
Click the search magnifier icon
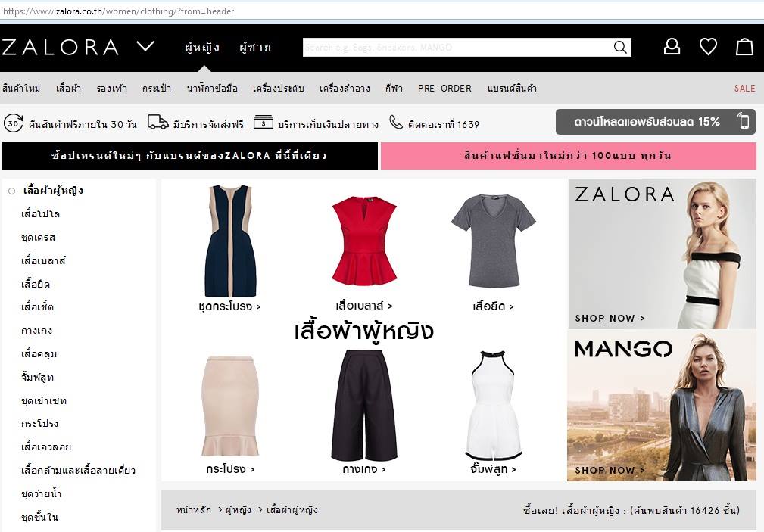coord(620,48)
